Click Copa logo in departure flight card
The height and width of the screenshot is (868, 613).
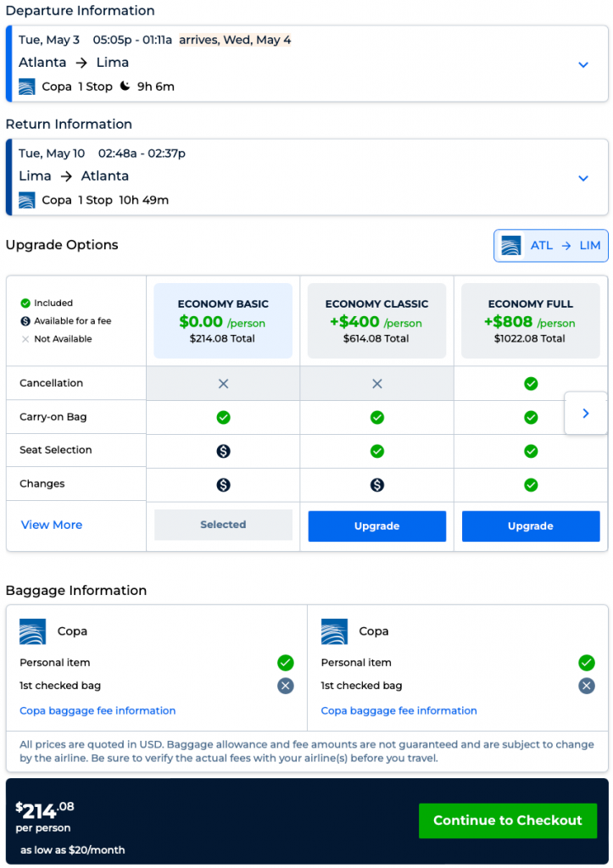click(27, 86)
